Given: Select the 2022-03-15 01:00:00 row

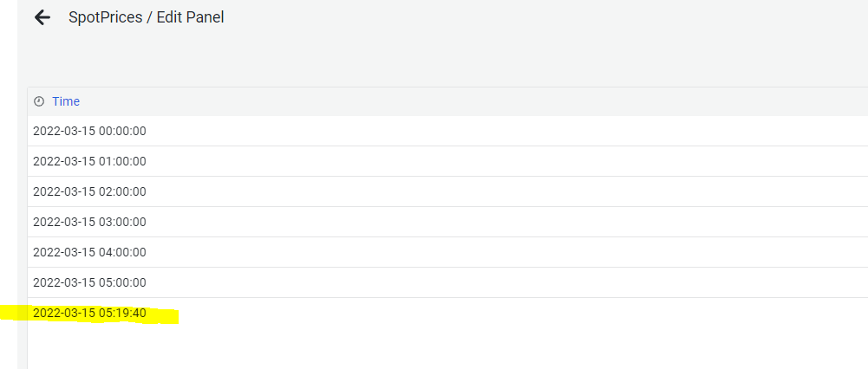Looking at the screenshot, I should pos(447,161).
